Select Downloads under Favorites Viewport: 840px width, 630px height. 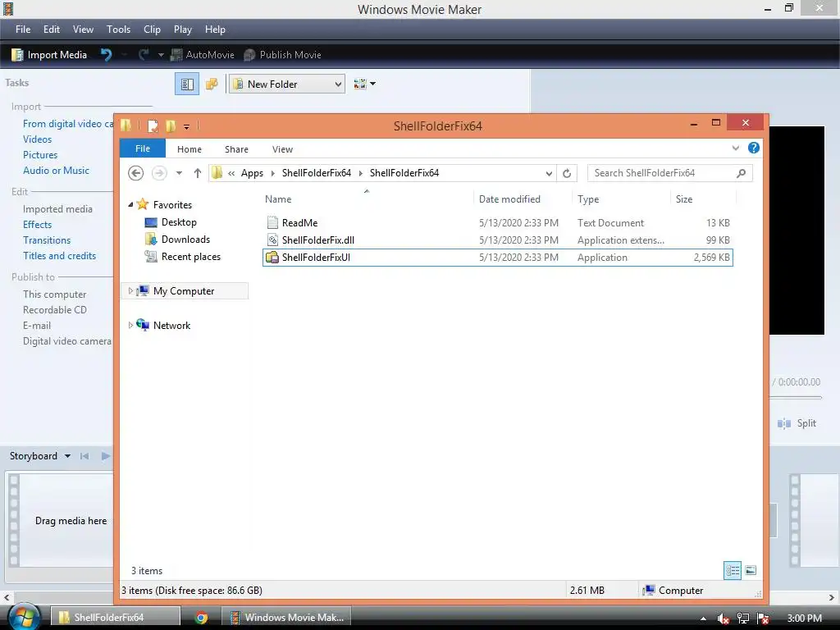185,240
